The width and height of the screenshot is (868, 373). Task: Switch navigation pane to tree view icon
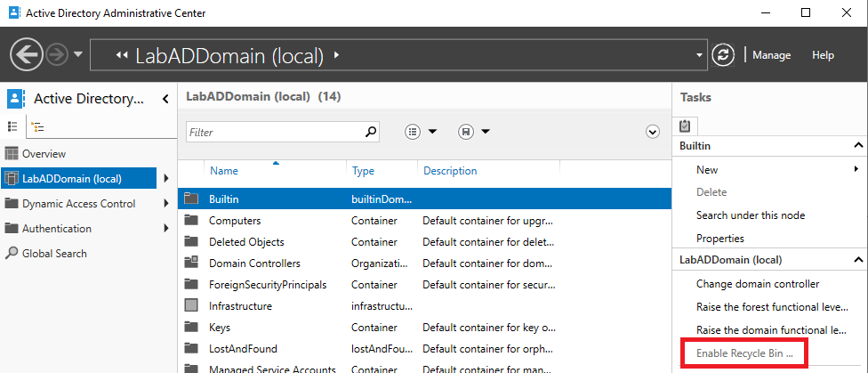[38, 127]
